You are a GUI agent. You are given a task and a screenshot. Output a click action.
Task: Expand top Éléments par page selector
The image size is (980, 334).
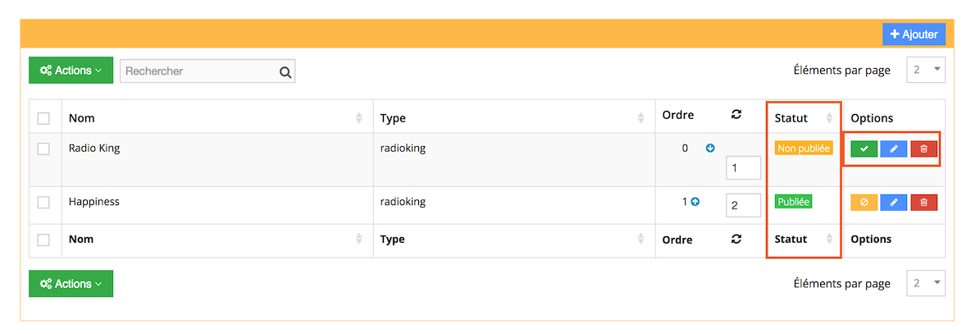926,70
